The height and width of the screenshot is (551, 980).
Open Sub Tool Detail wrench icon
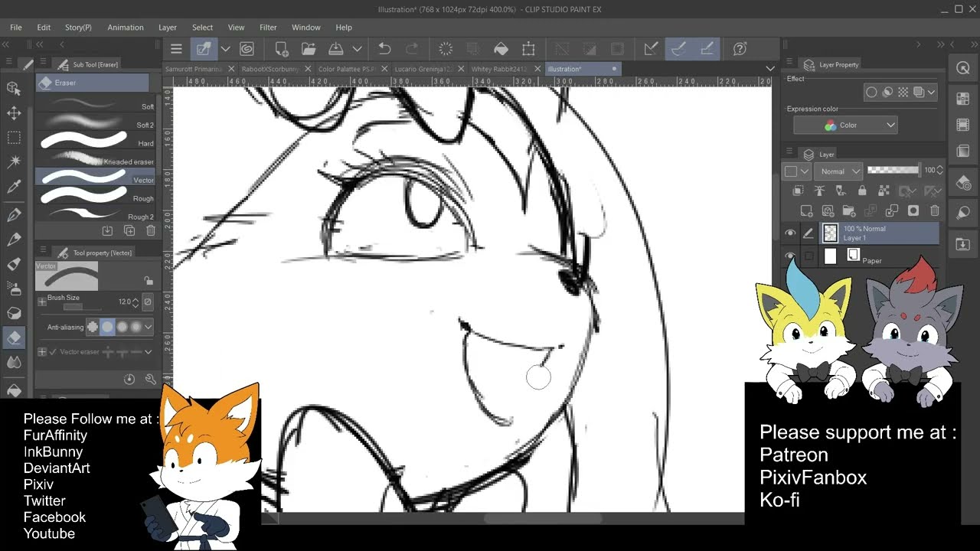(x=151, y=379)
